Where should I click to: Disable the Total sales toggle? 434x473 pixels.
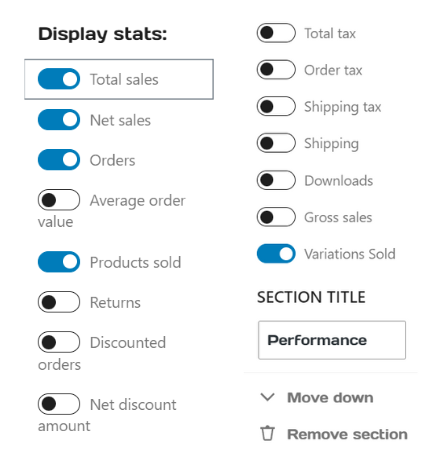pos(59,79)
